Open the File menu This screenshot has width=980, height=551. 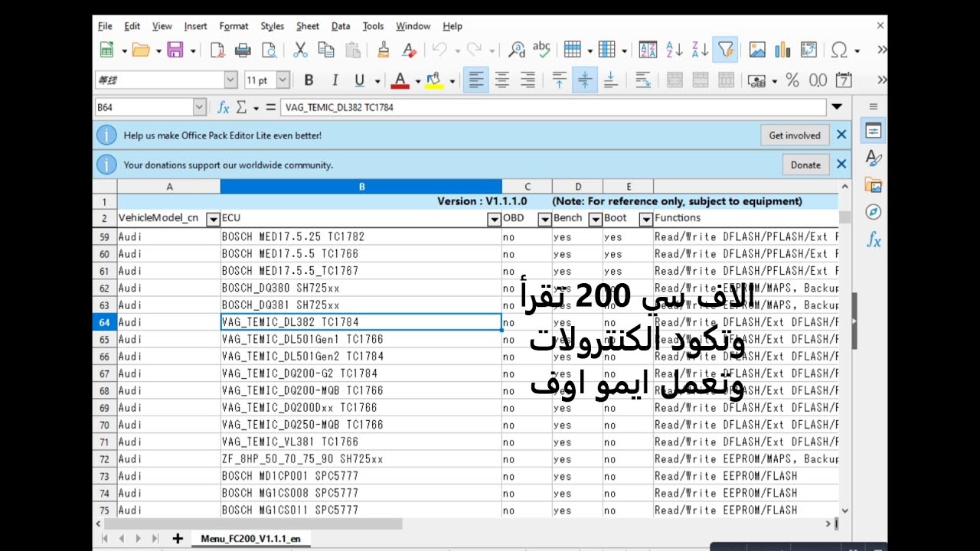point(105,26)
